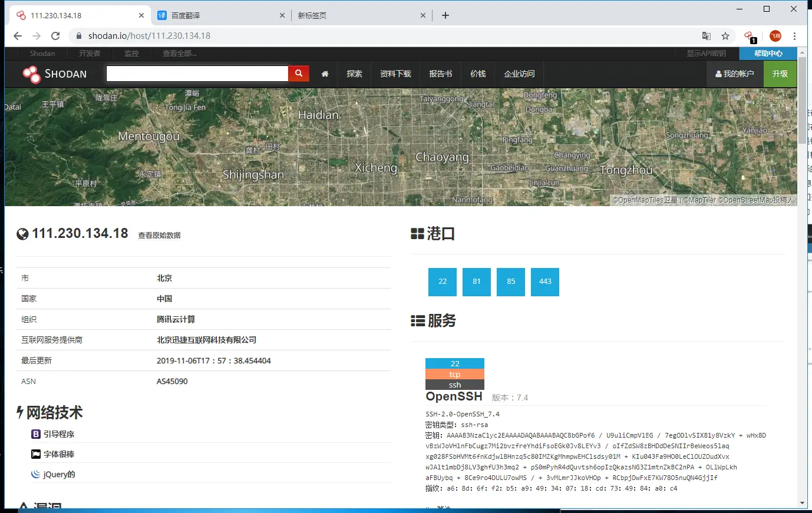Open the Shodan link in top bar

click(x=42, y=54)
